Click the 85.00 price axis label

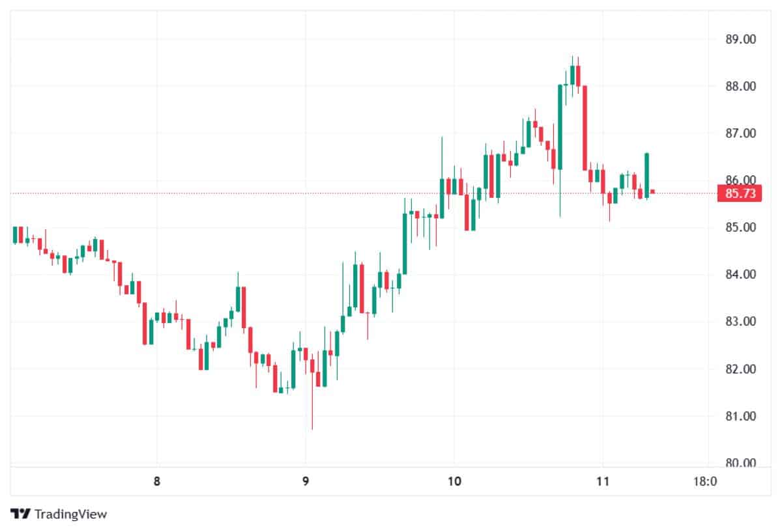coord(740,227)
